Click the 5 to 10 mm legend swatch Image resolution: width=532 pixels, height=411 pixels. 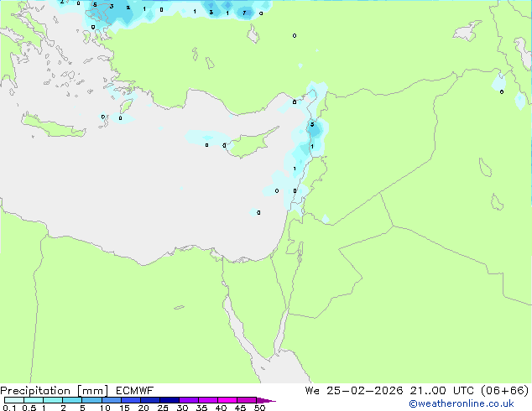pyautogui.click(x=92, y=400)
